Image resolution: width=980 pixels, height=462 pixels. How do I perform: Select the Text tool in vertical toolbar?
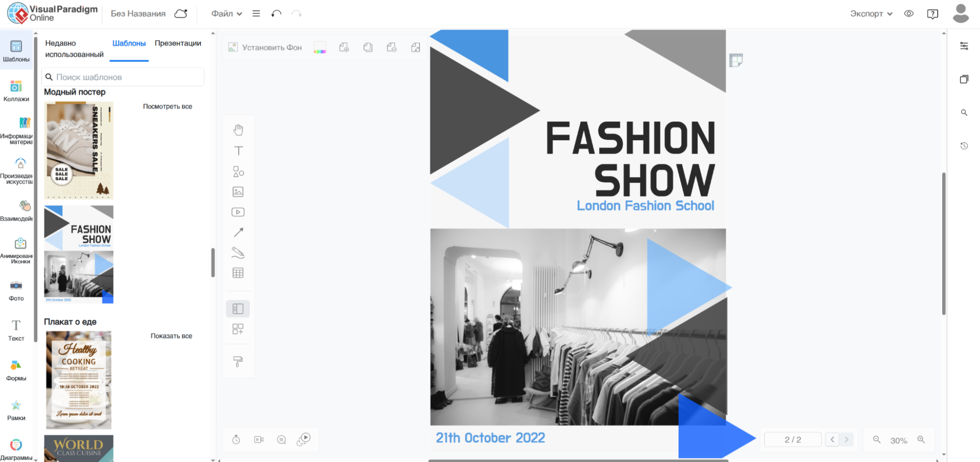238,151
